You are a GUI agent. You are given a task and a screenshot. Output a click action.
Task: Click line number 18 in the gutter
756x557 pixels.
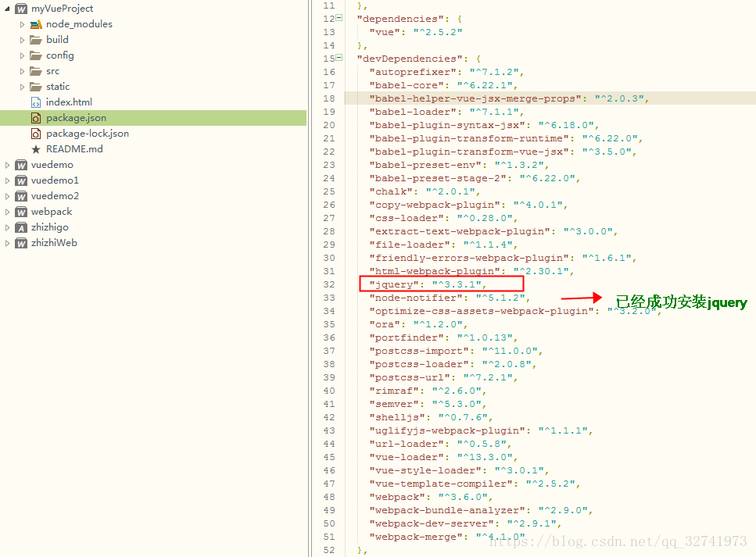[329, 98]
